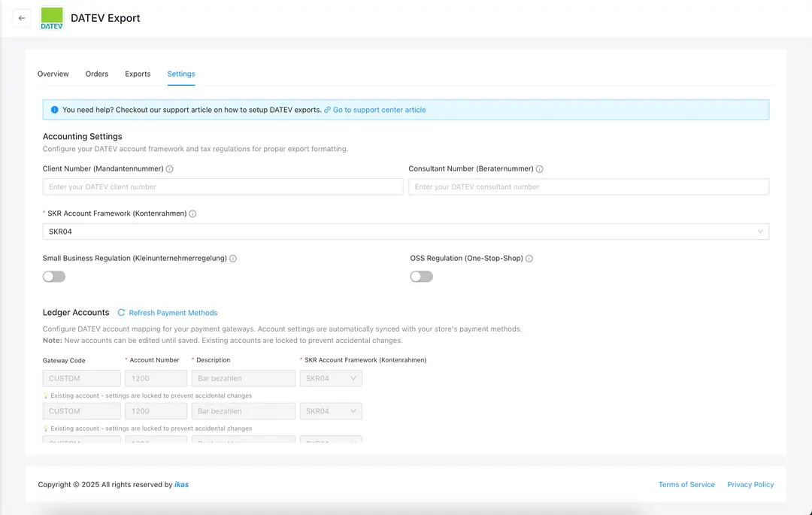Enable the Small Business Regulation toggle
This screenshot has height=515, width=812.
click(54, 277)
